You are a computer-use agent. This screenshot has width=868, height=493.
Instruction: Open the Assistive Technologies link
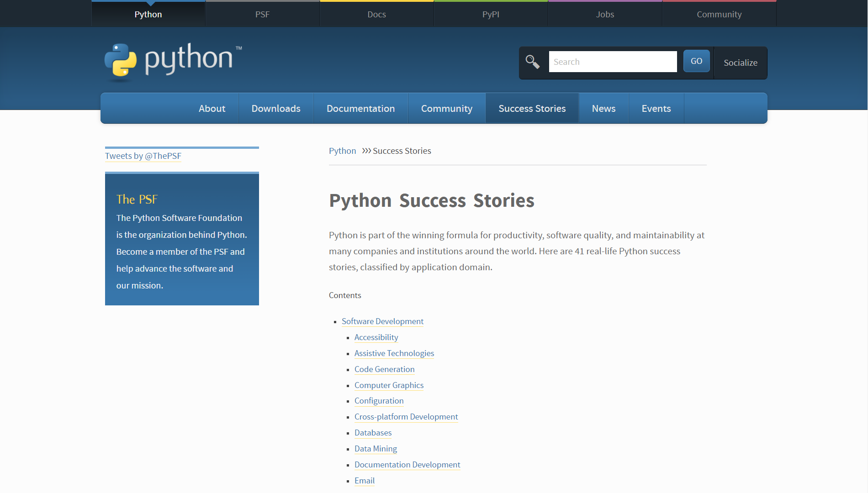click(394, 353)
